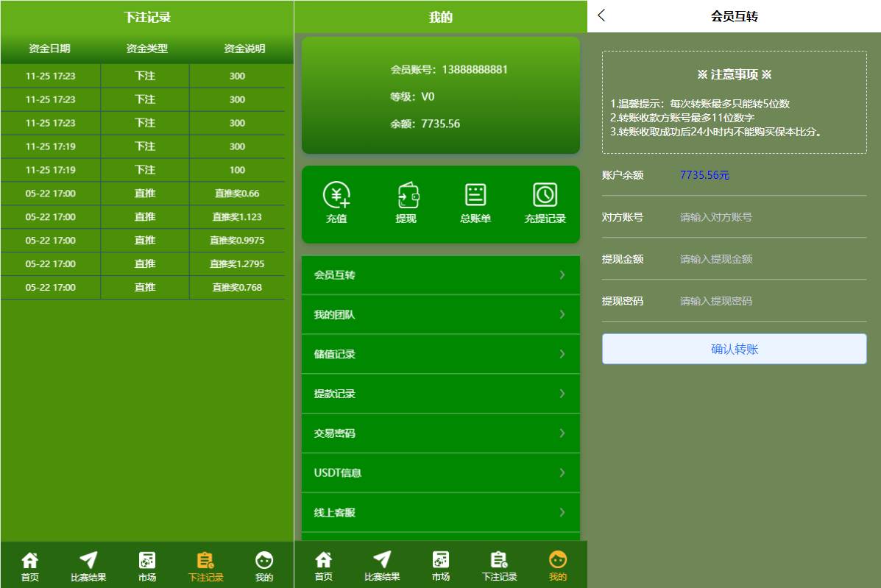
Task: Click the 资金类型 column header
Action: click(x=147, y=49)
